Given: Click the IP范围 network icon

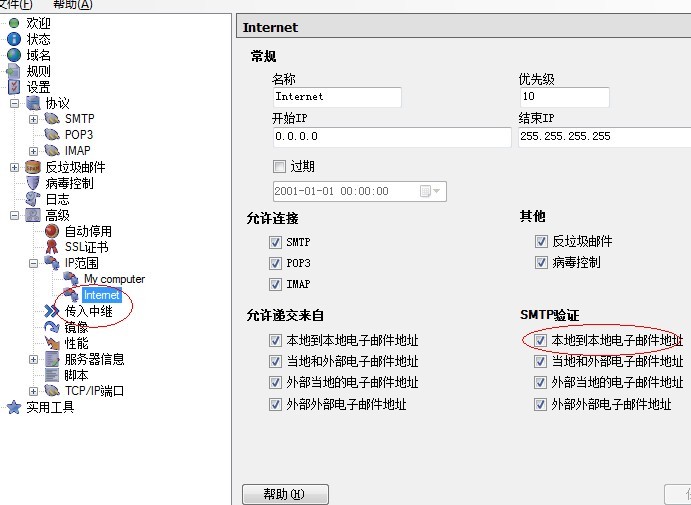Looking at the screenshot, I should coord(52,263).
